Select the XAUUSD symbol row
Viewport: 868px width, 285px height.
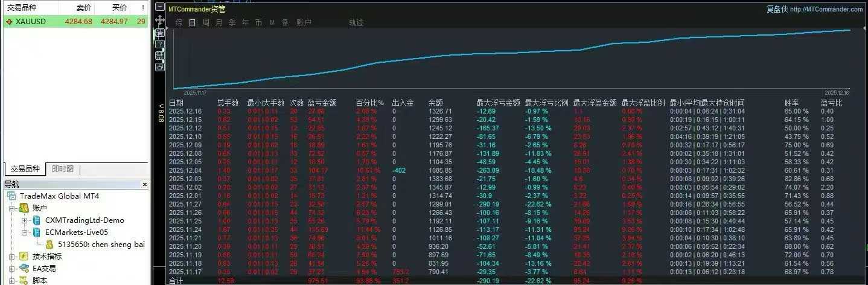[x=75, y=21]
